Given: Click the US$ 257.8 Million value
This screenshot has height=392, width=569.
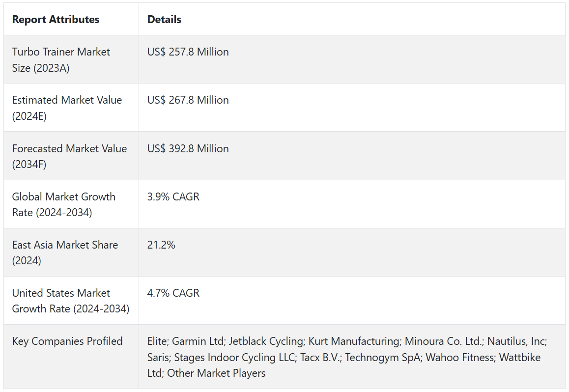Looking at the screenshot, I should [x=188, y=52].
